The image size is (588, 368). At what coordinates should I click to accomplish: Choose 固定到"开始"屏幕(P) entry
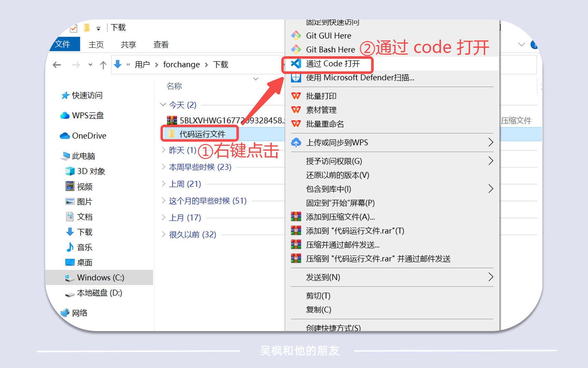tap(392, 203)
